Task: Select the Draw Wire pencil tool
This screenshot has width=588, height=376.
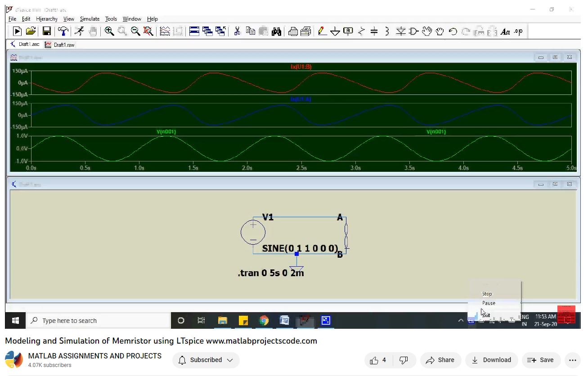Action: [x=322, y=31]
